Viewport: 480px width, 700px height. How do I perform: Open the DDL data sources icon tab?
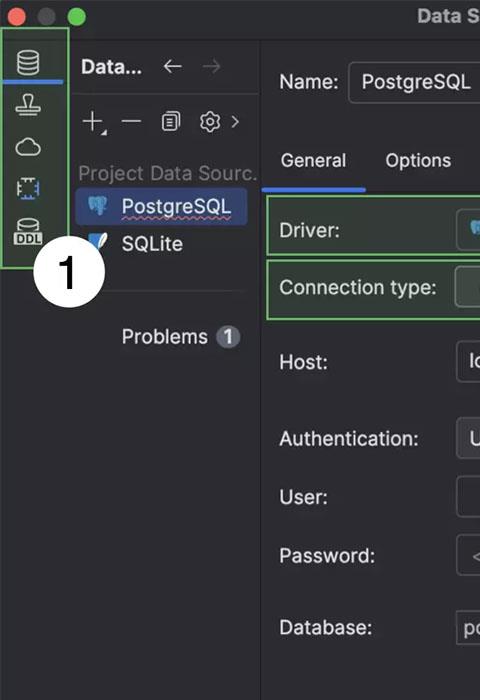pyautogui.click(x=28, y=231)
